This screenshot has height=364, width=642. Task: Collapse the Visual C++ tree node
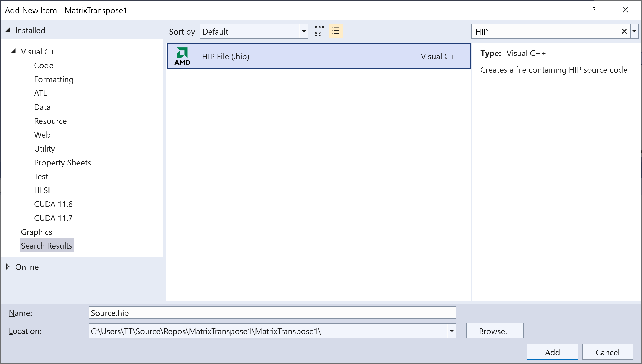(x=13, y=51)
